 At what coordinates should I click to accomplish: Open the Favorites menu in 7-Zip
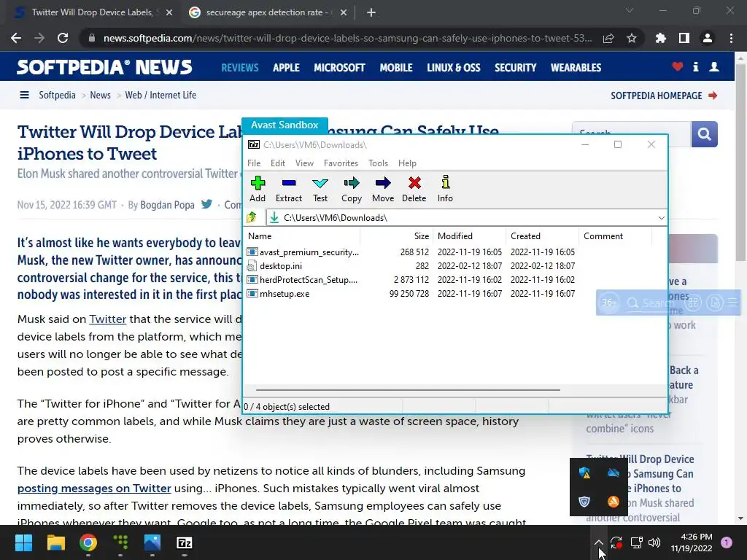tap(341, 163)
